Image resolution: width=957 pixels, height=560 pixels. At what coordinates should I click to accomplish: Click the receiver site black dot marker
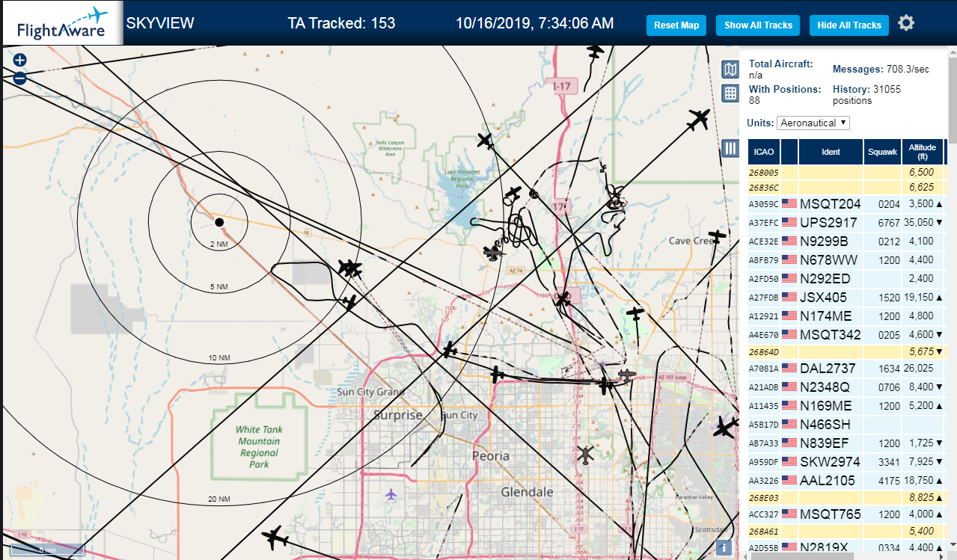219,223
